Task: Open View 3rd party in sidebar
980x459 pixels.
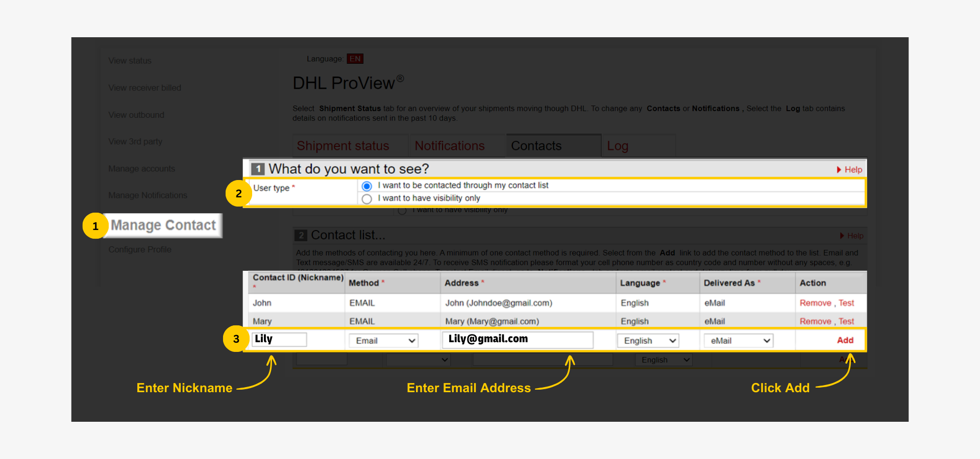Action: (x=135, y=141)
